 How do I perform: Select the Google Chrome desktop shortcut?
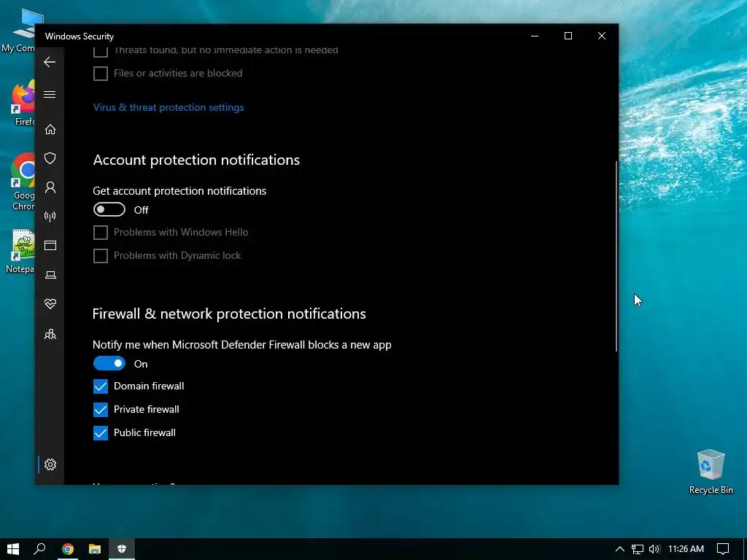tap(23, 182)
